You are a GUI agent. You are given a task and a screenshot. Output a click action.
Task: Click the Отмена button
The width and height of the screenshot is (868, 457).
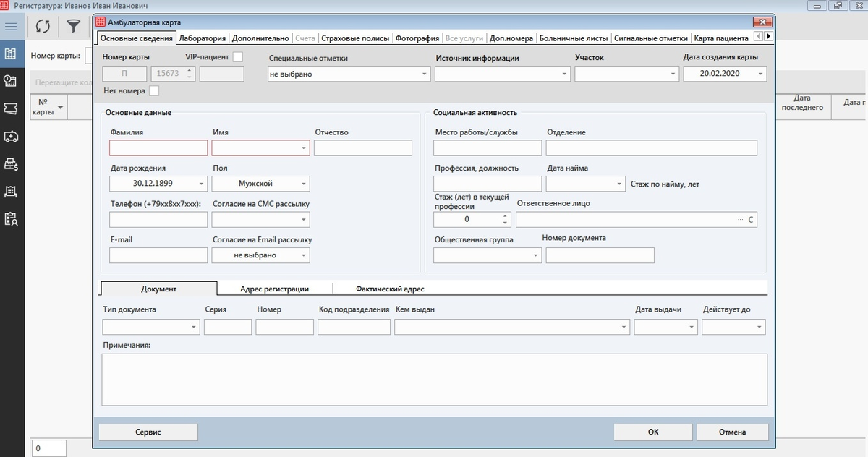click(x=732, y=432)
